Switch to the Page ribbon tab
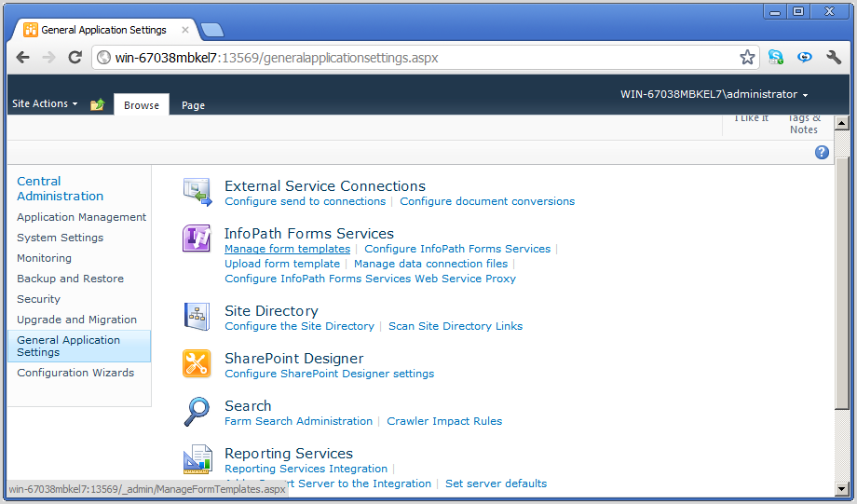The width and height of the screenshot is (857, 504). [x=193, y=105]
